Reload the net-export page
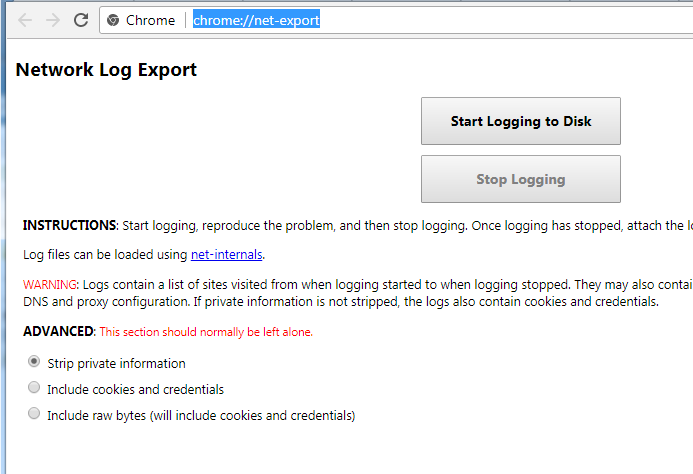The width and height of the screenshot is (693, 474). [81, 20]
